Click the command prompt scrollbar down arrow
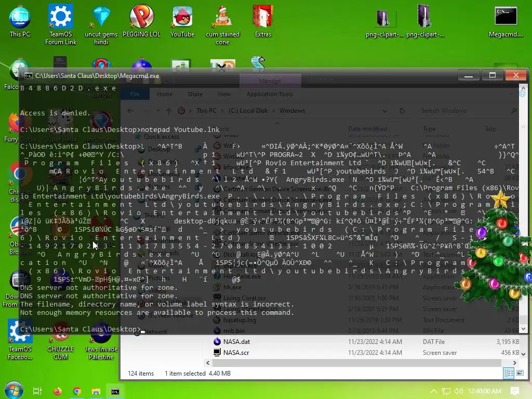Screen dimensions: 532x399 coord(524,329)
